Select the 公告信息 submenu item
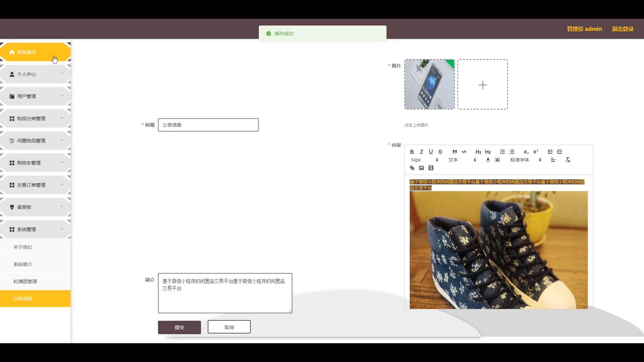 pyautogui.click(x=35, y=298)
